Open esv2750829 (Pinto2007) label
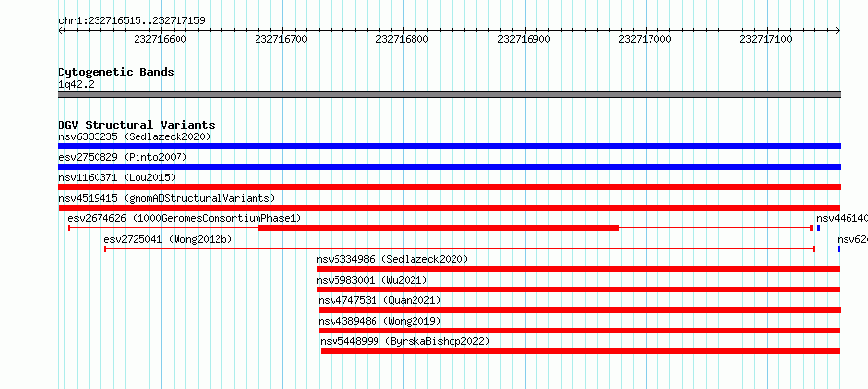 [x=123, y=158]
